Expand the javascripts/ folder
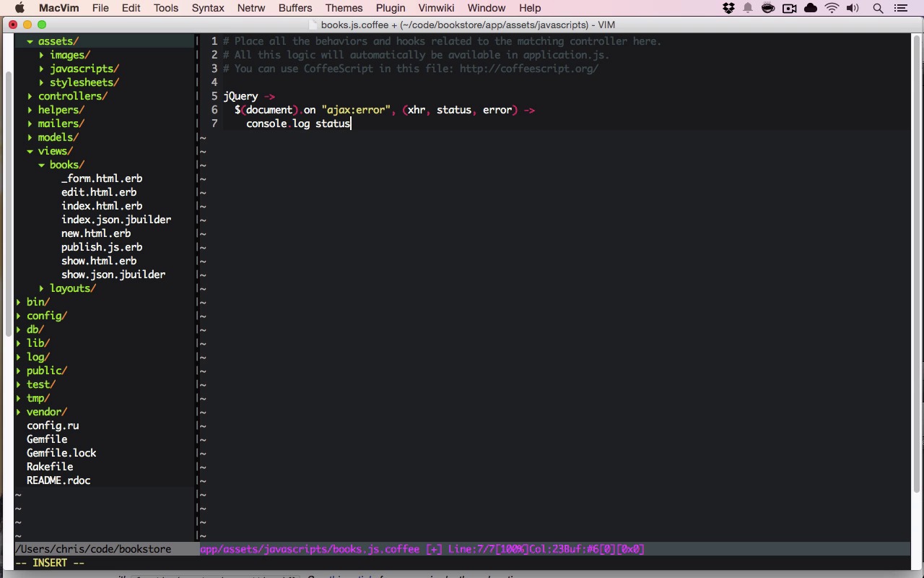Image resolution: width=924 pixels, height=578 pixels. [x=41, y=69]
